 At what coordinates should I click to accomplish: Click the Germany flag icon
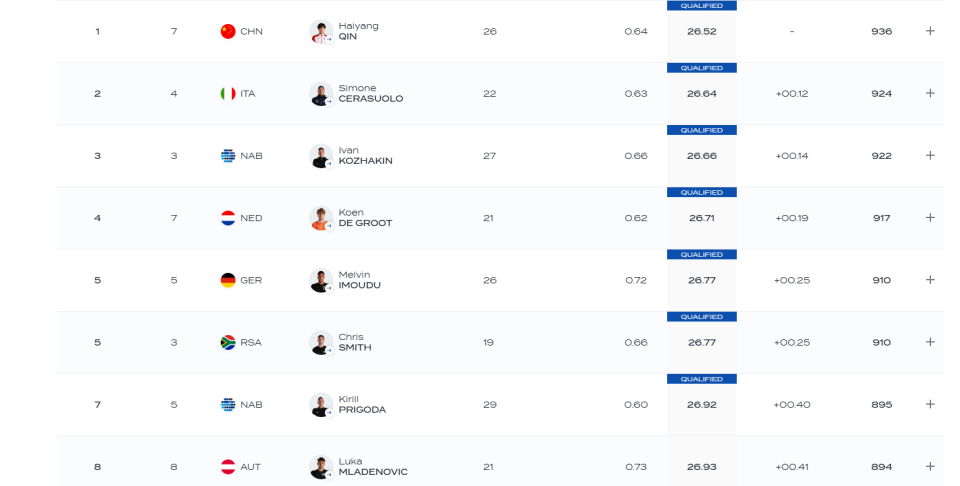click(228, 280)
